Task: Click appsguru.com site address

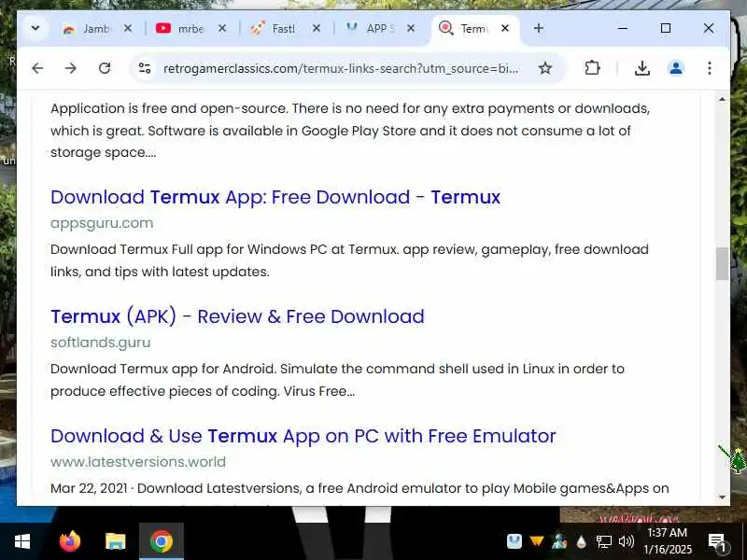Action: point(102,223)
